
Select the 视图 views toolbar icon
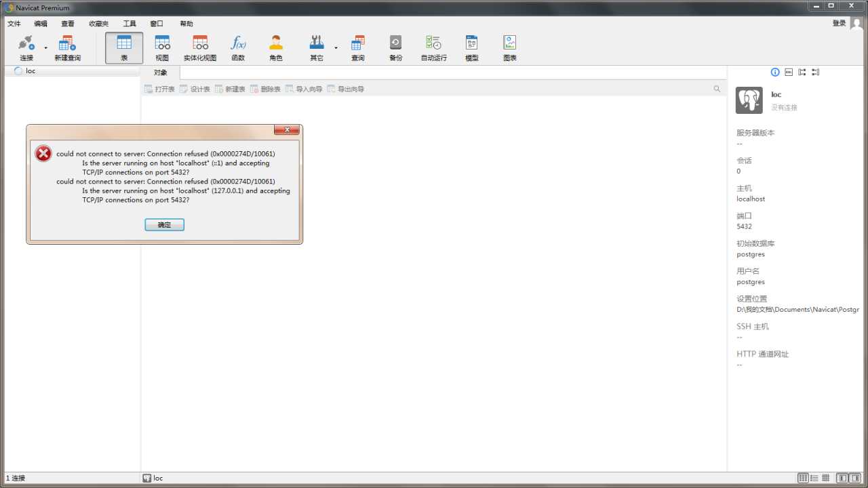(x=162, y=48)
